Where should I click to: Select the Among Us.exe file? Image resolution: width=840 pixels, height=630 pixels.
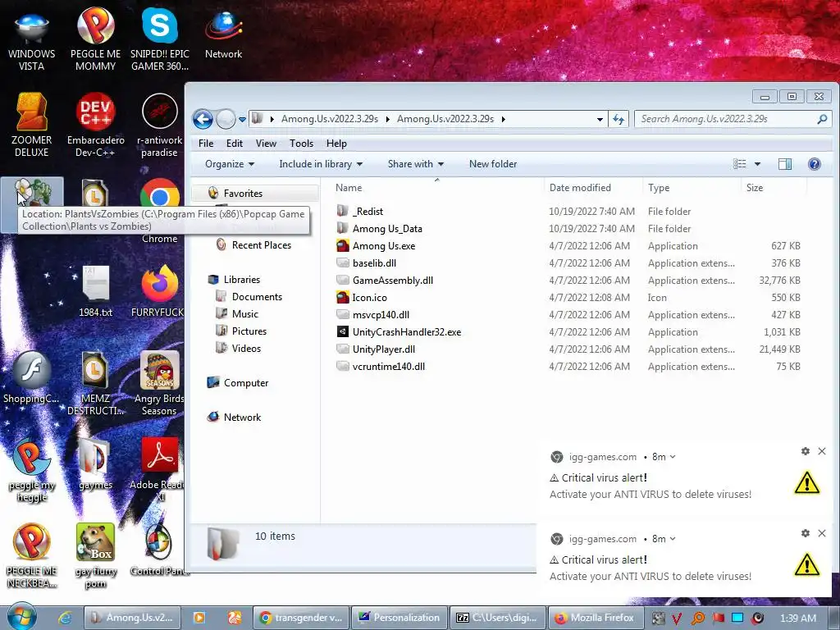384,246
